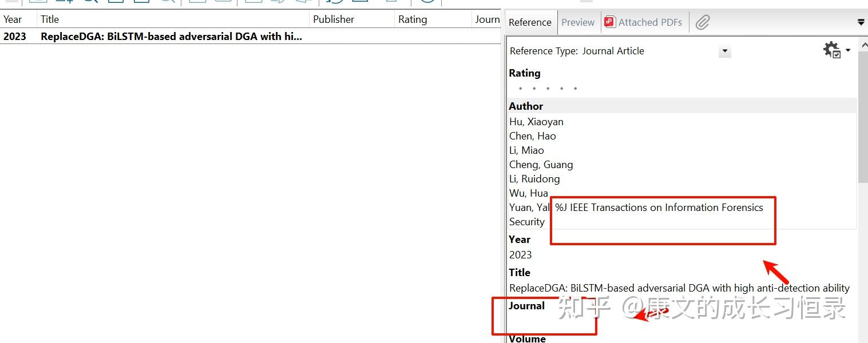Image resolution: width=868 pixels, height=343 pixels.
Task: Open the Attached PDFs tab
Action: (x=649, y=22)
